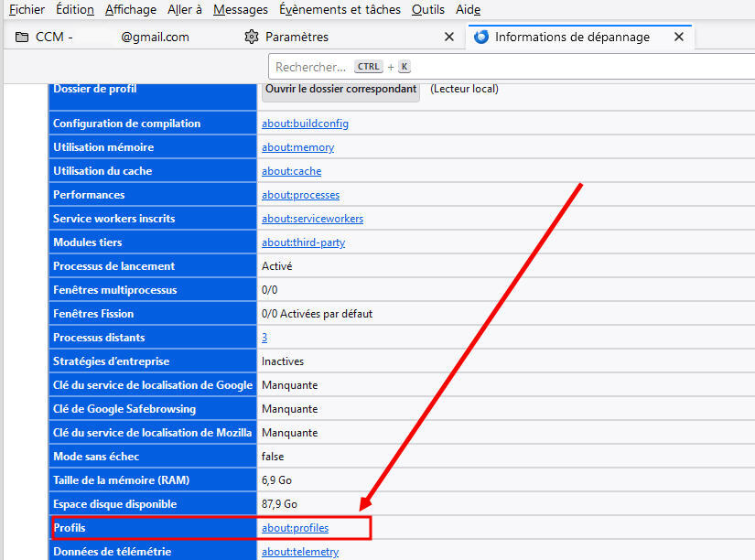Select the Configuration de compilation label
Image resolution: width=755 pixels, height=560 pixels.
[x=126, y=124]
